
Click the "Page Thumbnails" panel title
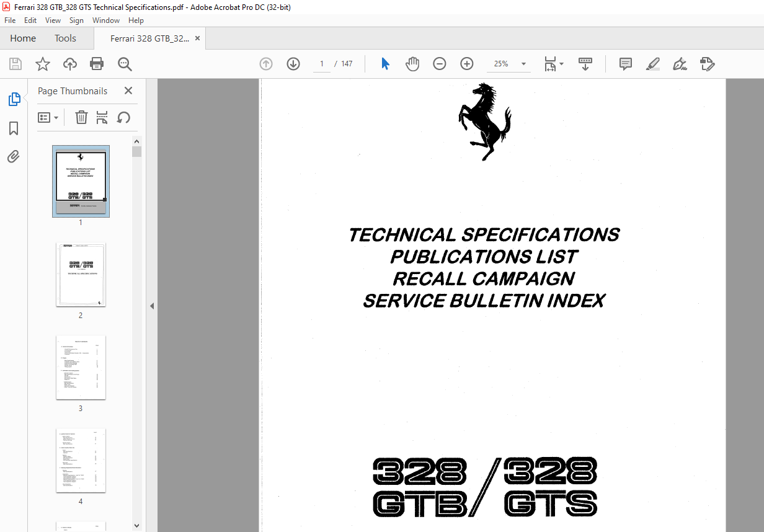[73, 91]
